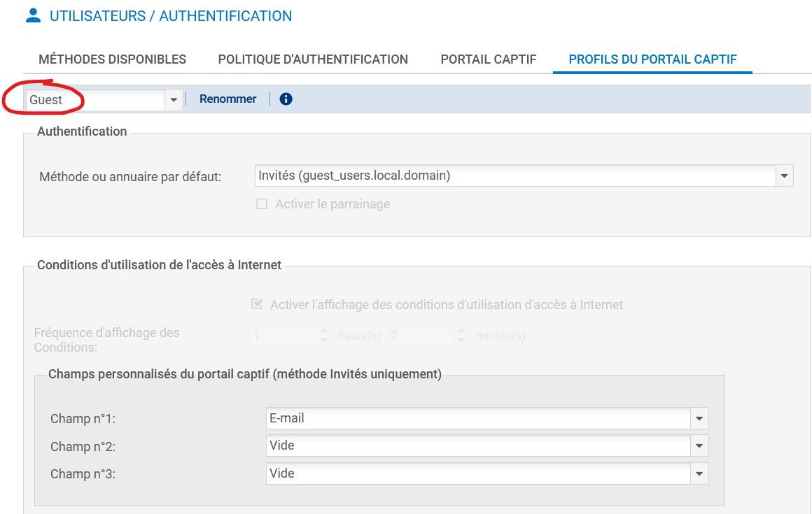Expand the Champ n°3 dropdown
This screenshot has height=514, width=812.
[x=699, y=474]
